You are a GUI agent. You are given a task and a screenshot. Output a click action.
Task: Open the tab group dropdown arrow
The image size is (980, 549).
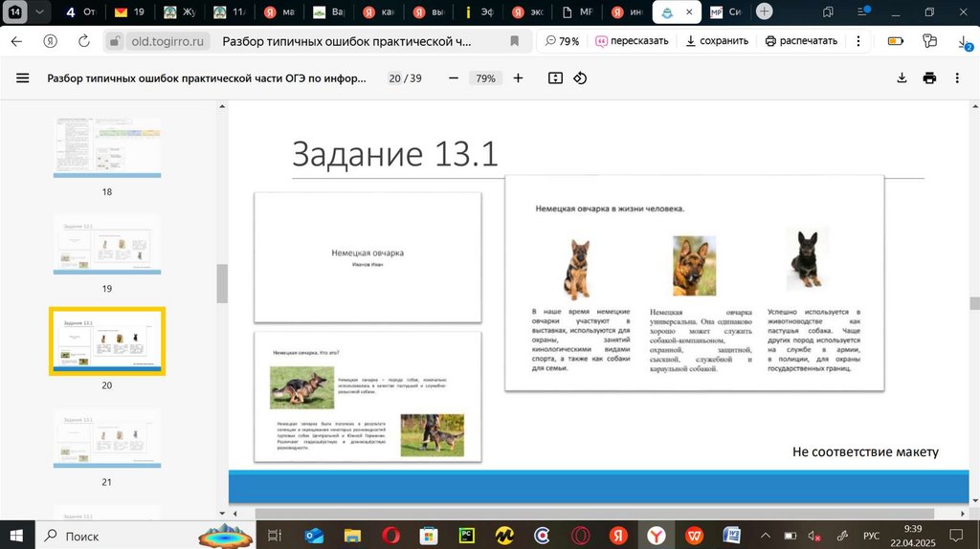click(39, 11)
